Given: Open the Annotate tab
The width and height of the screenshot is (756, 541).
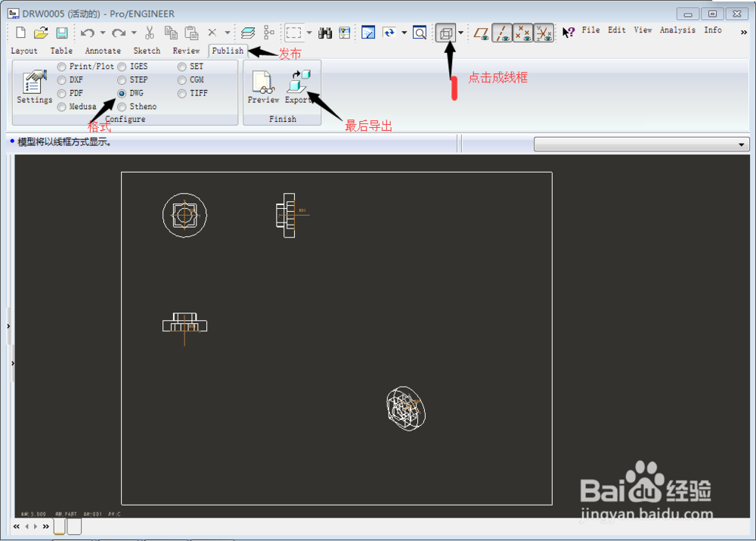Looking at the screenshot, I should tap(103, 51).
